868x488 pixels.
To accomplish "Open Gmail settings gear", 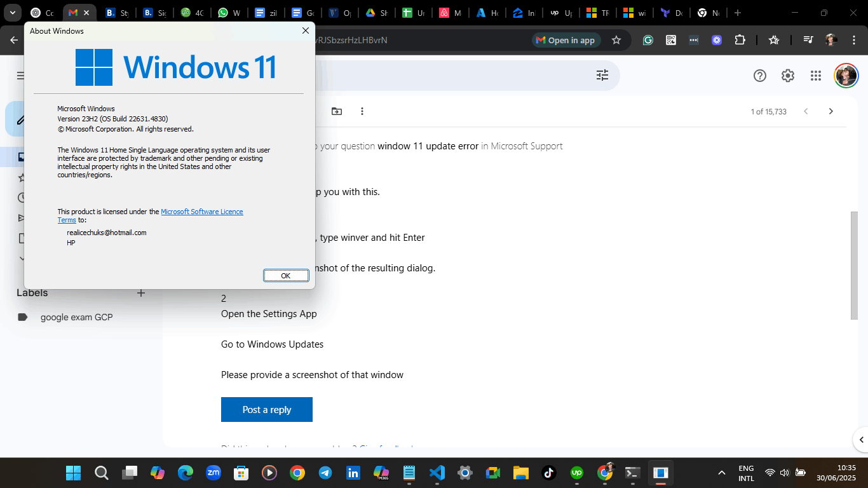I will pos(788,76).
